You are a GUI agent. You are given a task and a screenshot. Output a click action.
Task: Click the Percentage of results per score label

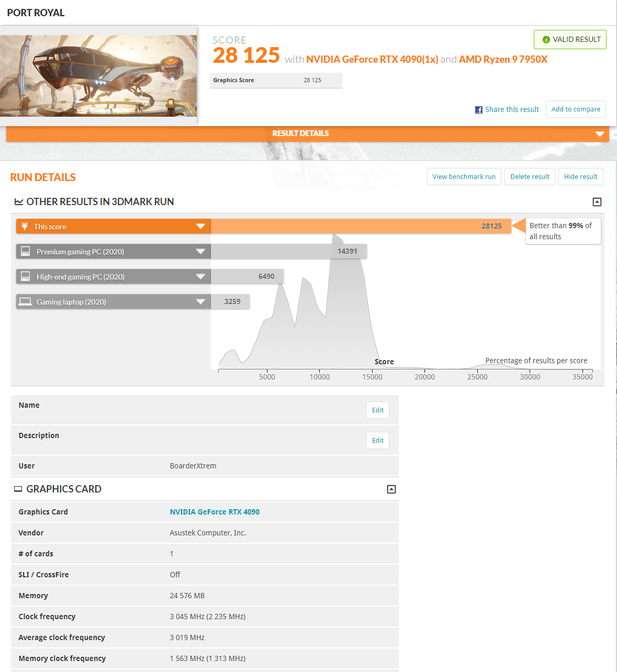(x=536, y=361)
